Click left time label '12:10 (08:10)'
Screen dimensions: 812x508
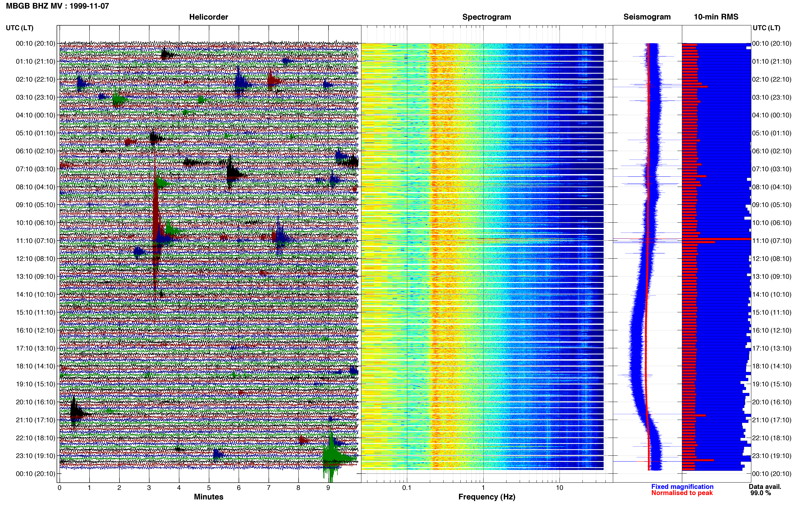click(x=36, y=259)
